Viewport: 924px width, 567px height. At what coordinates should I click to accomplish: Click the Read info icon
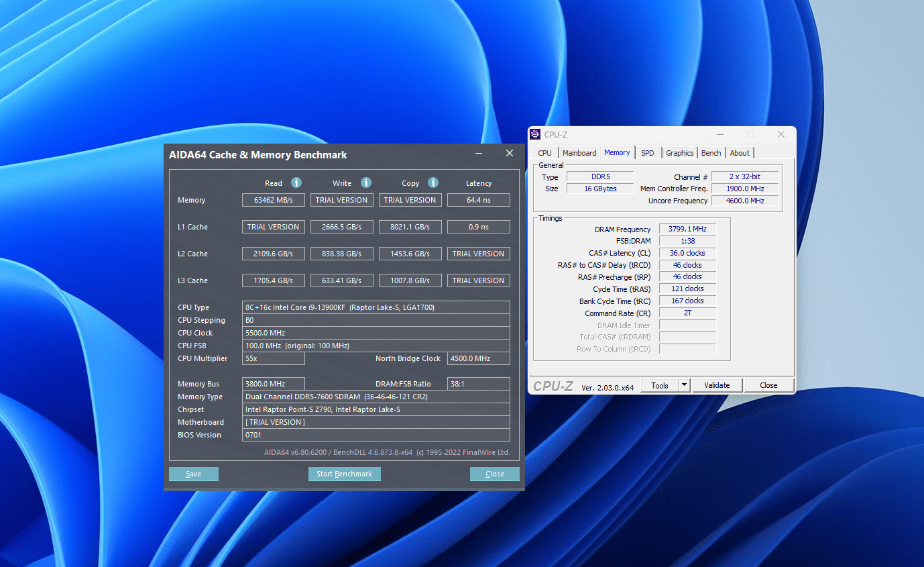(x=296, y=183)
